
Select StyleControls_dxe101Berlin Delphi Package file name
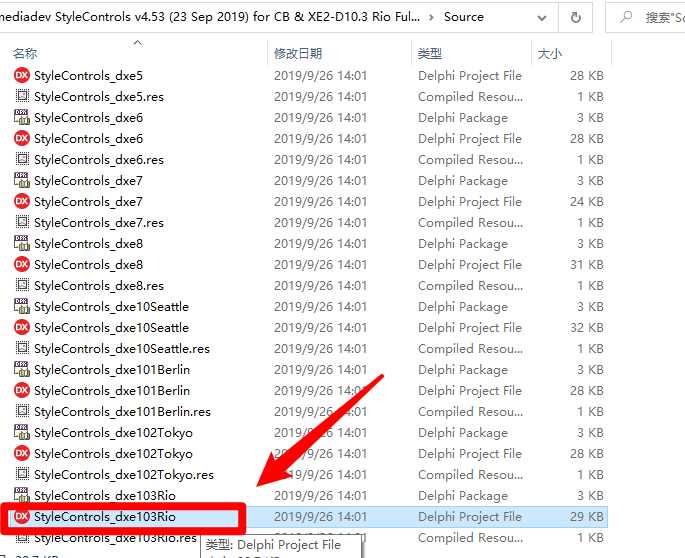[x=112, y=369]
